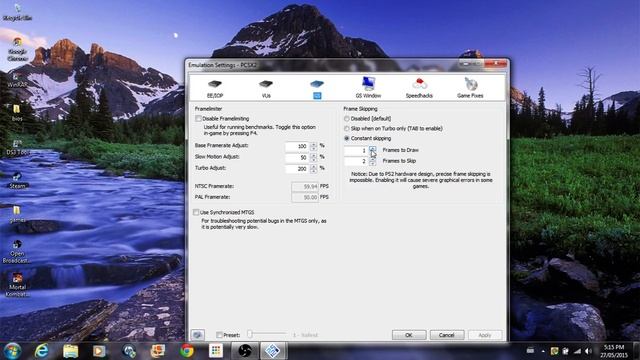Select the Mortal Kombat desktop icon
Image resolution: width=640 pixels, height=360 pixels.
(17, 285)
